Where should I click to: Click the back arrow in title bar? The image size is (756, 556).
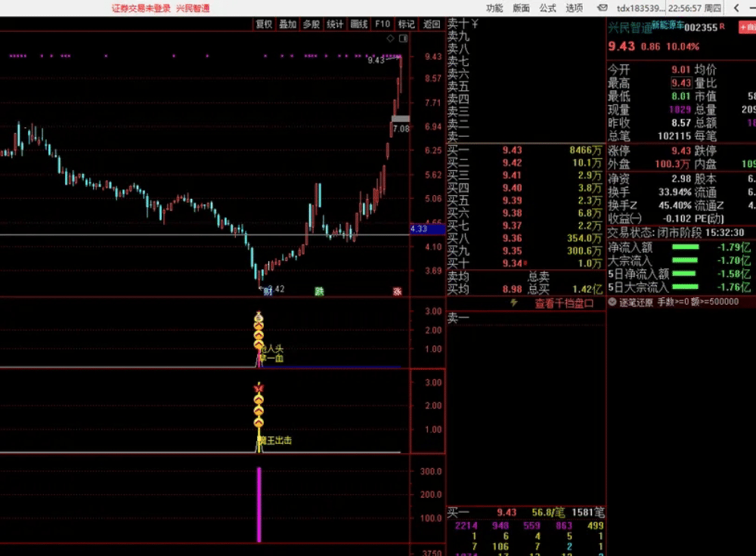coord(736,8)
